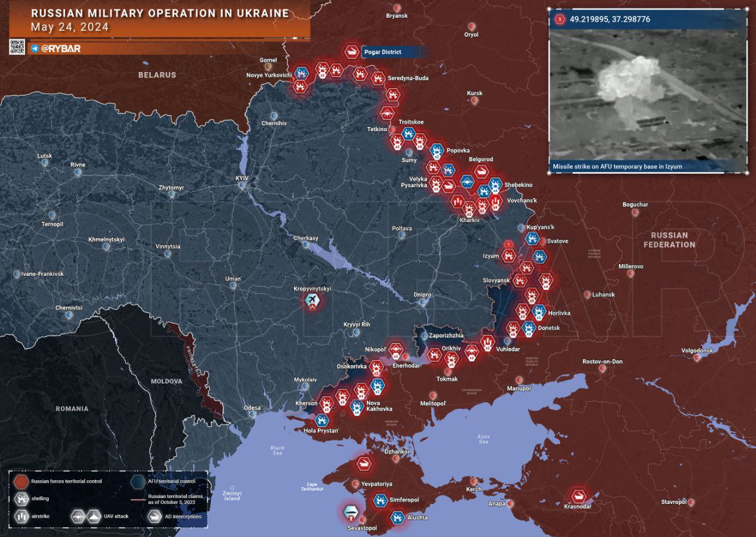756x537 pixels.
Task: Open the @RYBAR Telegram link
Action: click(56, 48)
